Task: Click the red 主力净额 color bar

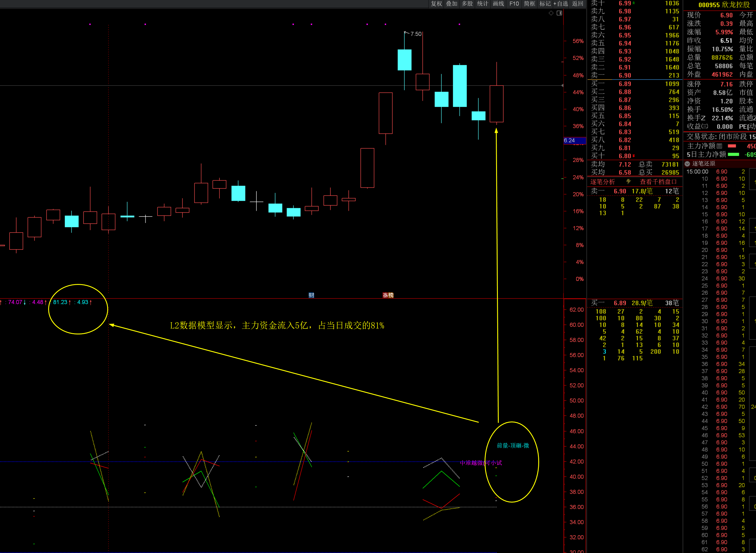Action: [x=732, y=146]
